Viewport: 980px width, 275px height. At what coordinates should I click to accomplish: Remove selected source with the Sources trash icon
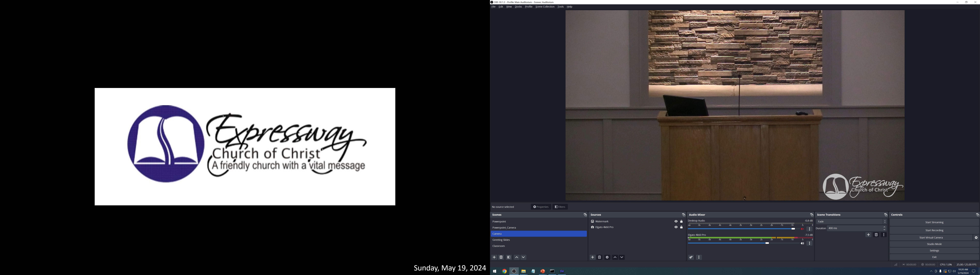(599, 257)
